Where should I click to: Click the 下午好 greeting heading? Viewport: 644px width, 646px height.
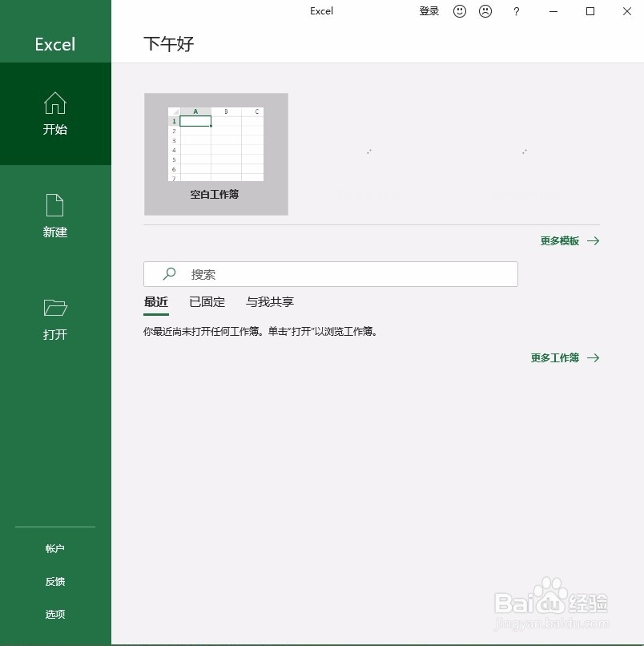click(169, 43)
